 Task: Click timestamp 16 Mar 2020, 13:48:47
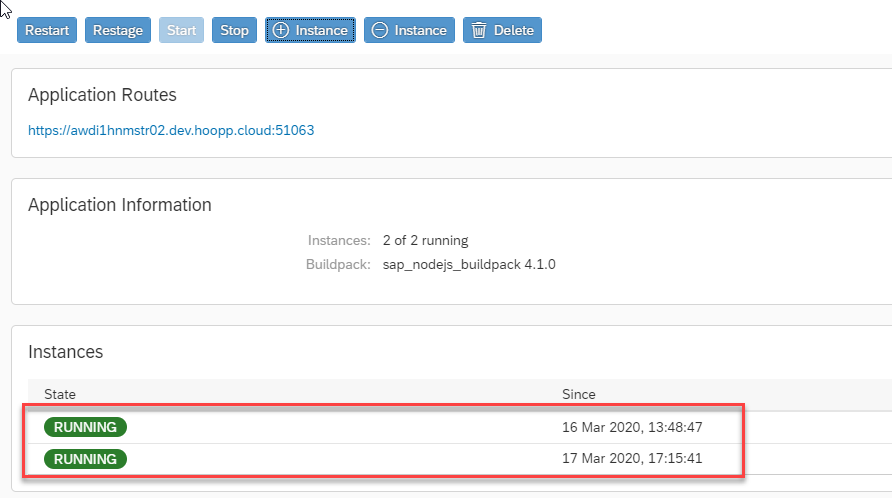coord(632,427)
